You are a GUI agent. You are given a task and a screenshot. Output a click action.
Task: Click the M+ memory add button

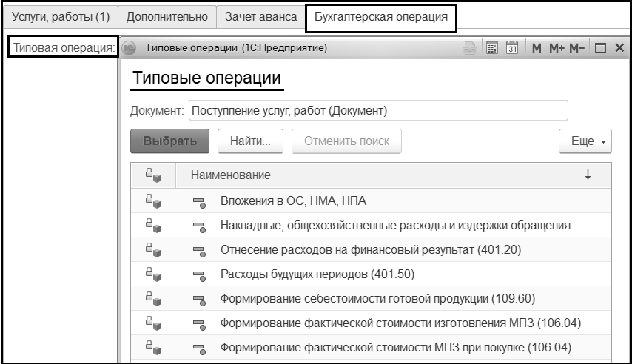(557, 48)
